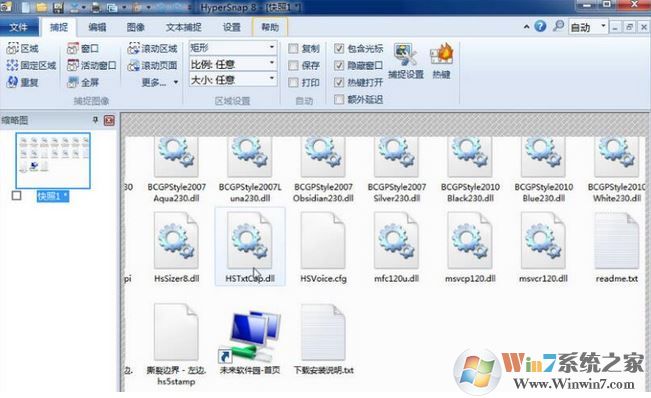Viewport: 651px width, 398px height.
Task: Close the 缩略图 thumbnail panel
Action: point(109,120)
